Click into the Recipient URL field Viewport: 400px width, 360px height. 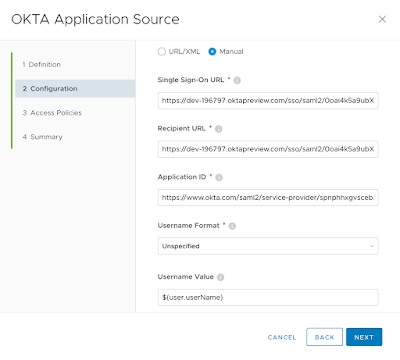click(268, 149)
